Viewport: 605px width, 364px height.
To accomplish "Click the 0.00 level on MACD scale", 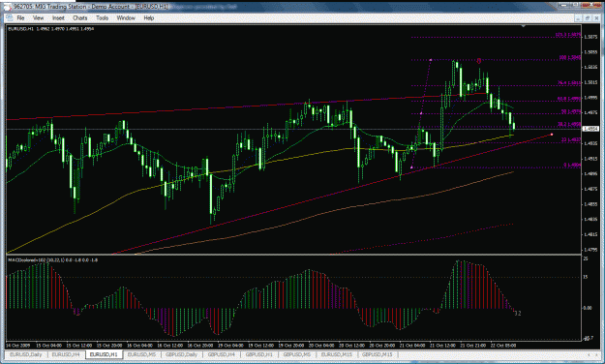I will point(588,308).
